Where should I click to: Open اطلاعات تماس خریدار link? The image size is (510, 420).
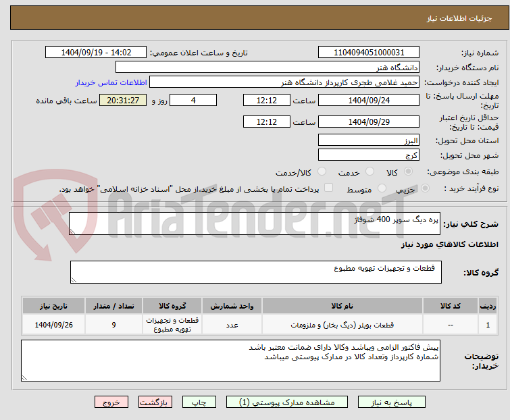point(111,82)
